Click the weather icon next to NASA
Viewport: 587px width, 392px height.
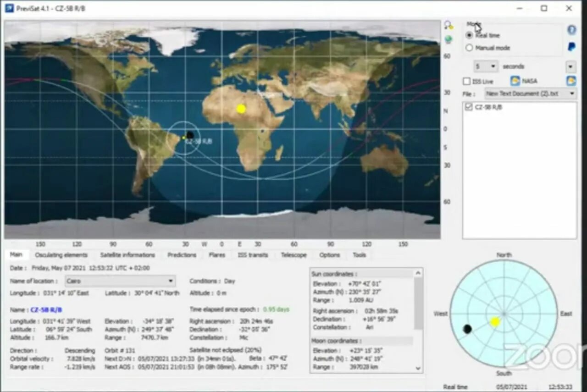pos(515,81)
